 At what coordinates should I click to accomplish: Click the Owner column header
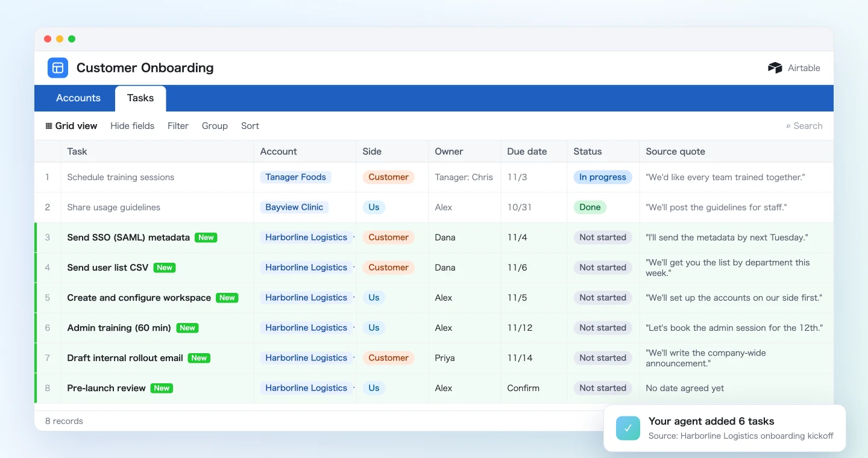[x=465, y=151]
